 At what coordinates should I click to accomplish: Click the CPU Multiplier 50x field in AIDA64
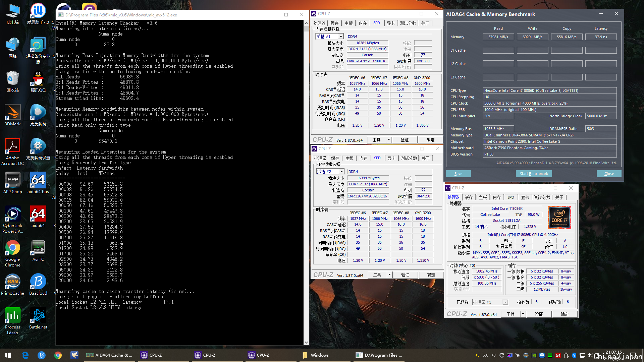click(498, 116)
